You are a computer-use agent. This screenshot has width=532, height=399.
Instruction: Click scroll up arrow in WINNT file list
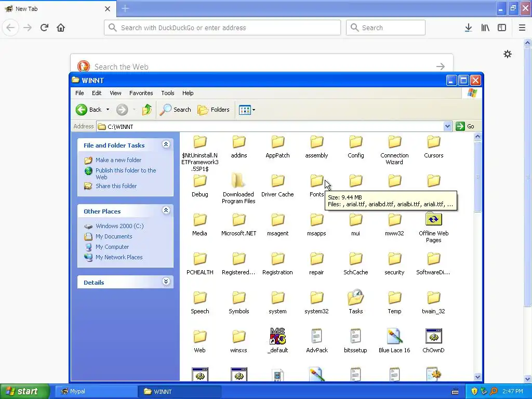(477, 137)
